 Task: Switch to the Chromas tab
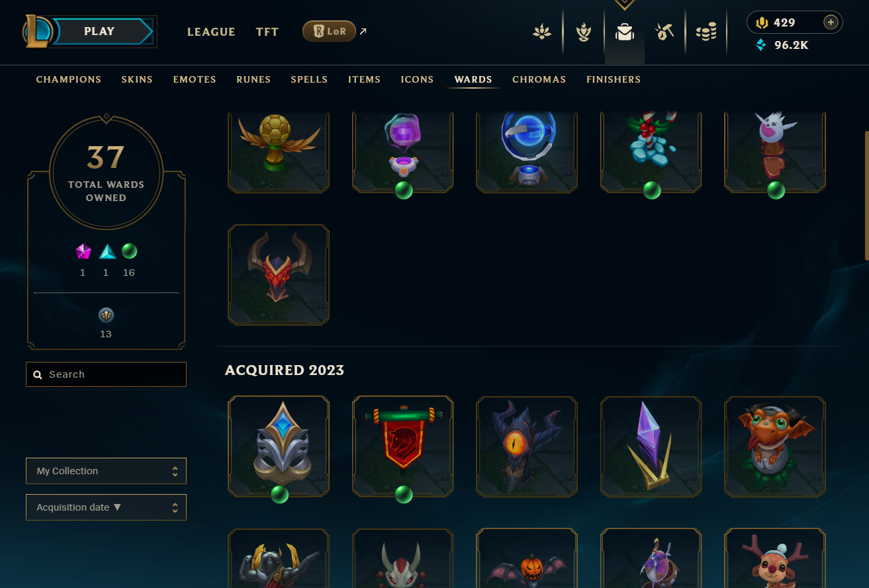(539, 79)
